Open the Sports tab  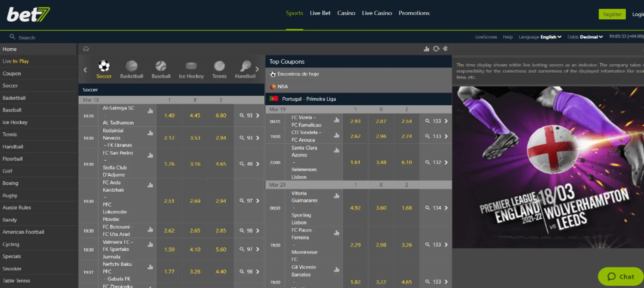pos(294,13)
